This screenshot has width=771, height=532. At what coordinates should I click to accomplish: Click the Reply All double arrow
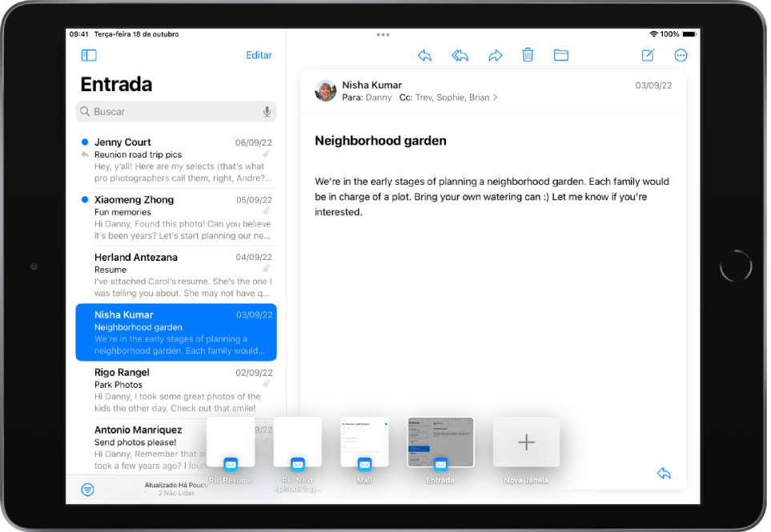460,55
